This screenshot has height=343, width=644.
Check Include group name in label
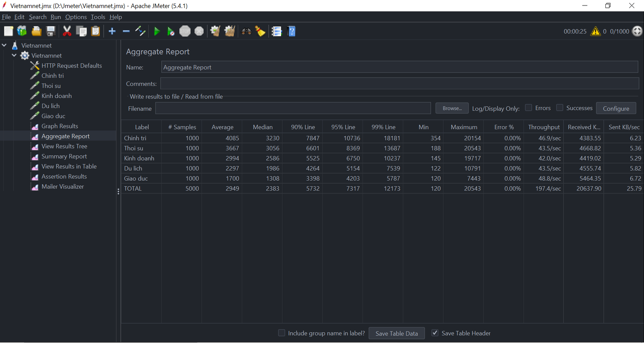coord(281,333)
